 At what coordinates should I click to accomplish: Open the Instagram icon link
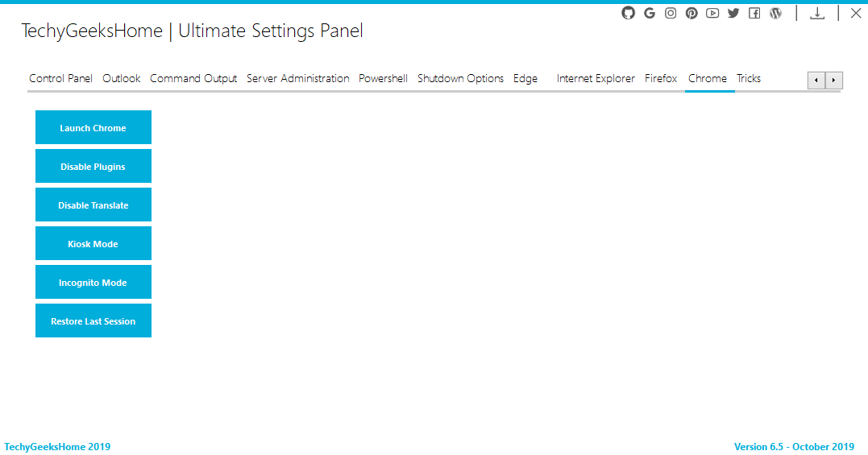(x=671, y=13)
